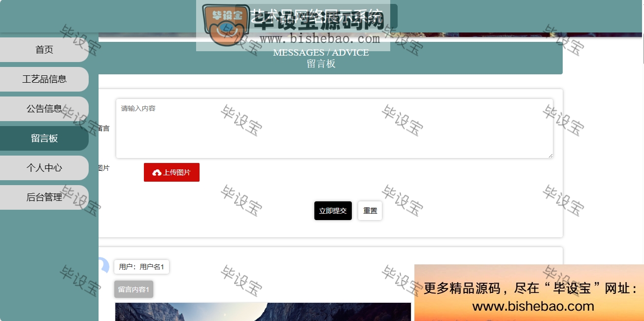Submit message with 立即提交 button

click(x=333, y=211)
